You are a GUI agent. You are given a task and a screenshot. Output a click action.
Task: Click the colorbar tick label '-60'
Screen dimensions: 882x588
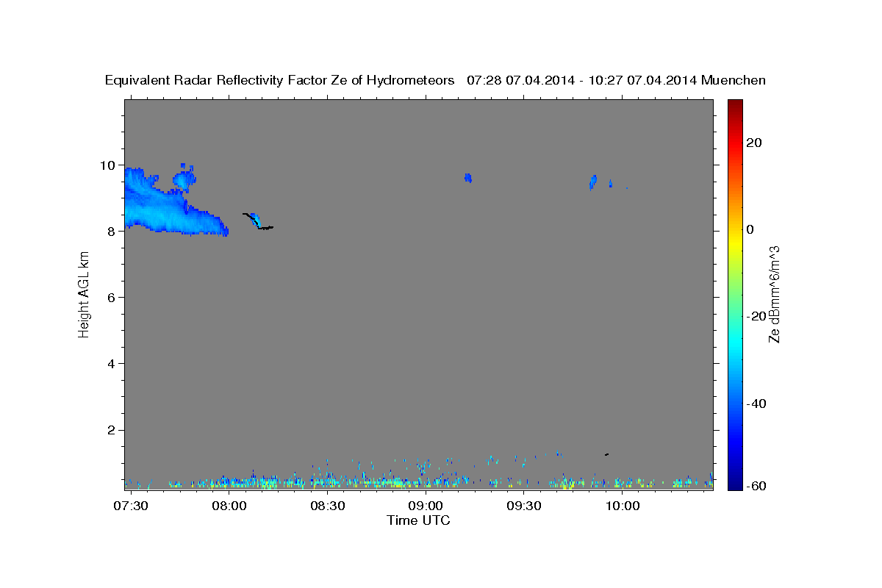click(x=756, y=486)
